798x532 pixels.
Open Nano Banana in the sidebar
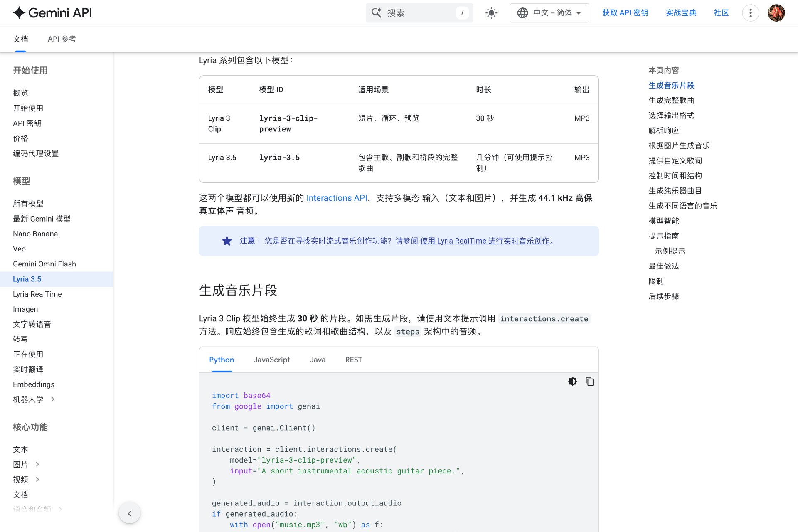click(35, 234)
